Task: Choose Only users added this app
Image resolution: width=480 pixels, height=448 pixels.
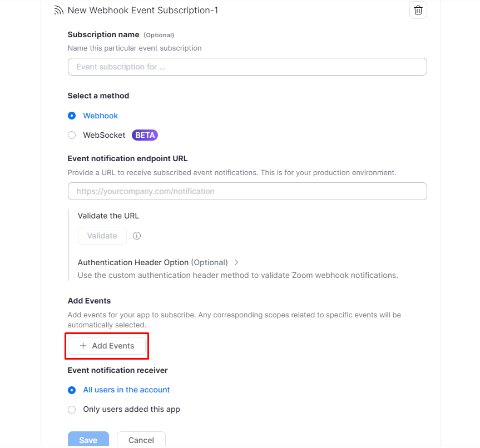Action: tap(72, 410)
